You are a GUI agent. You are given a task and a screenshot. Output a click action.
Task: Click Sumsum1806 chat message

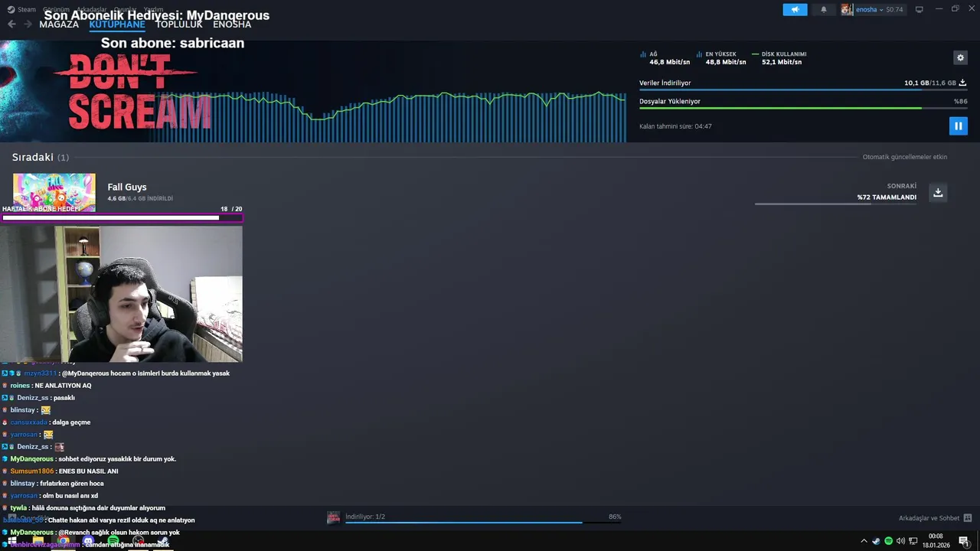60,471
